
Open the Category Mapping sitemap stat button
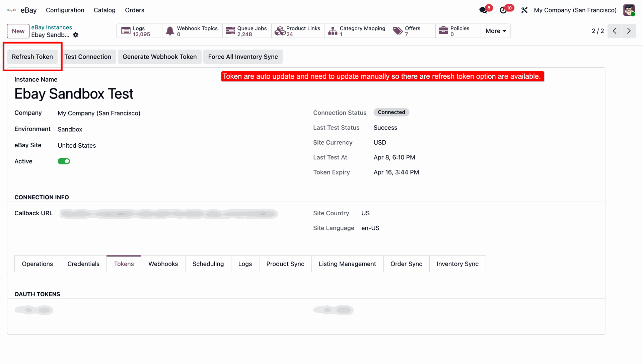[357, 31]
